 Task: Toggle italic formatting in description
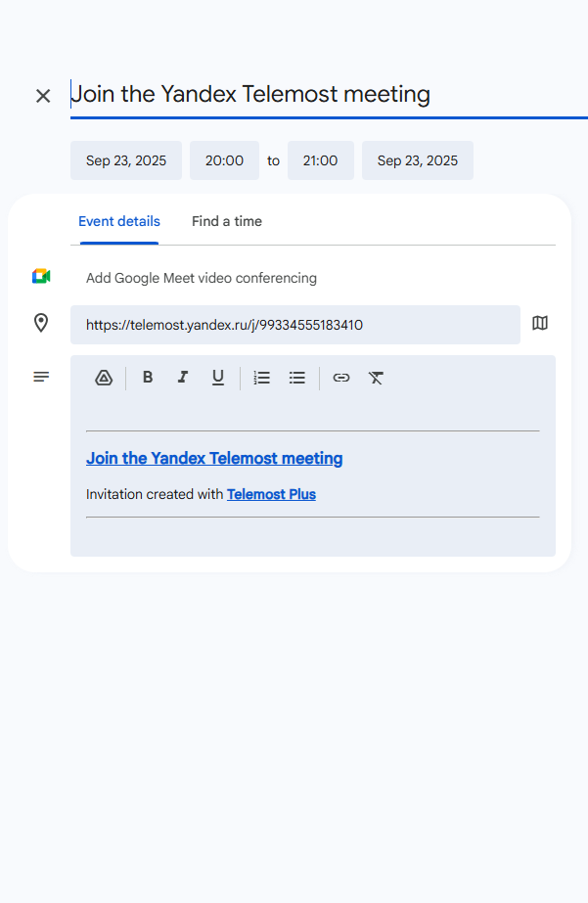(182, 378)
